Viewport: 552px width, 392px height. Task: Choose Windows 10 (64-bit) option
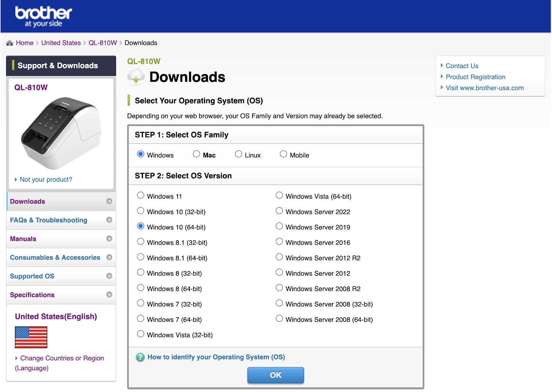[140, 226]
